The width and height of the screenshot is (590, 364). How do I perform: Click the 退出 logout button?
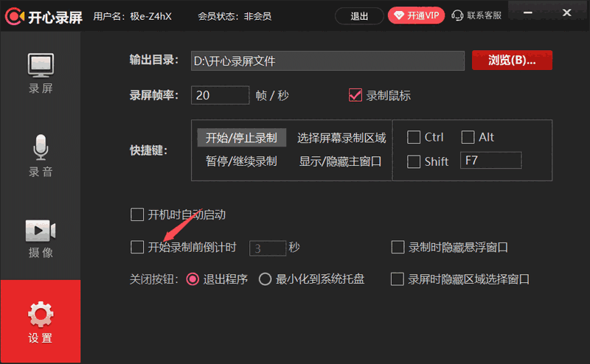[x=359, y=16]
